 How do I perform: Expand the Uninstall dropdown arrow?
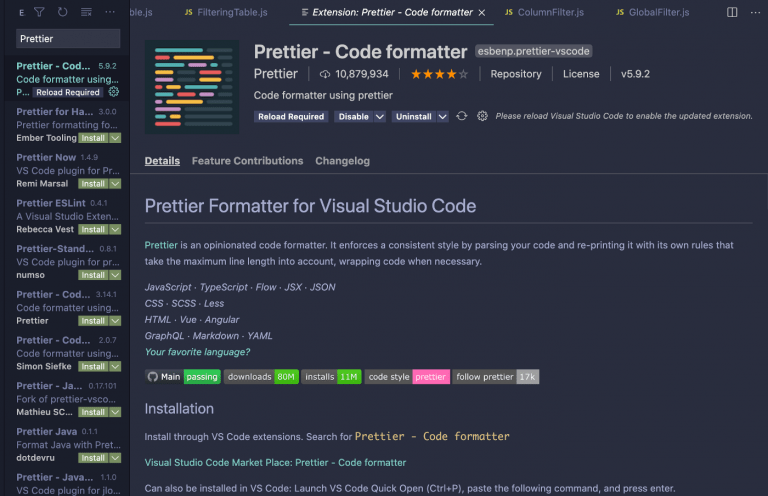point(442,117)
